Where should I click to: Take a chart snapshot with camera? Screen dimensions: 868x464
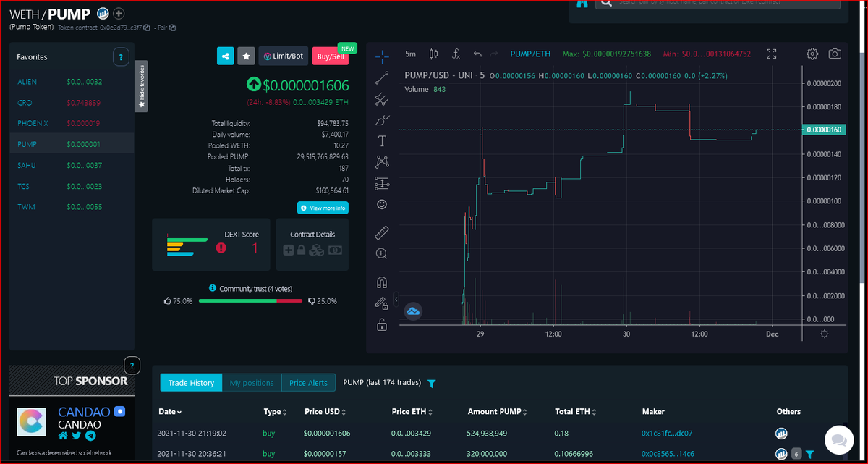pyautogui.click(x=835, y=54)
